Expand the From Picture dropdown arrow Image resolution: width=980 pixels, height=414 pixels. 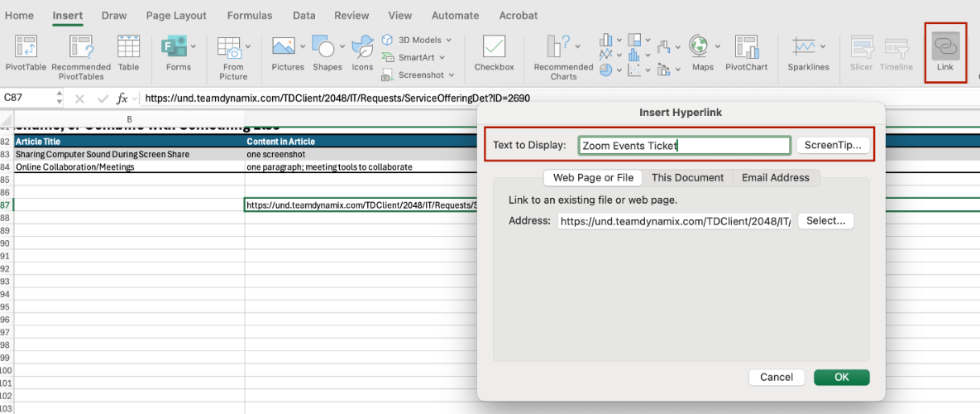248,46
